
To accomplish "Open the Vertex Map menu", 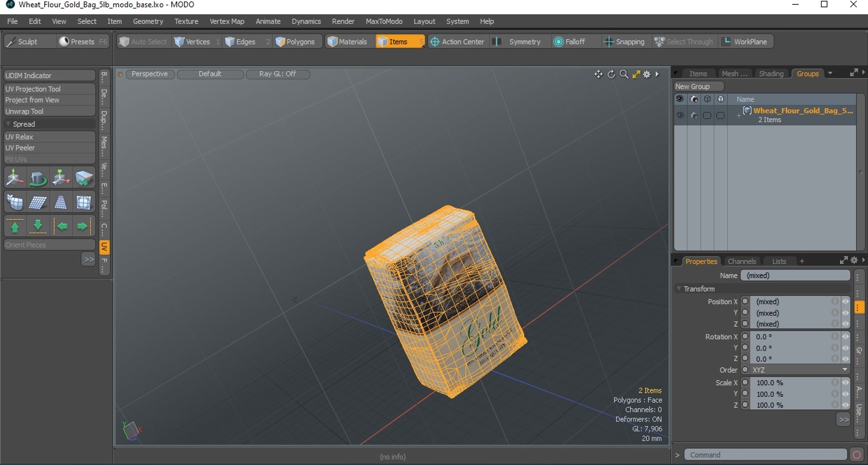I will point(226,21).
